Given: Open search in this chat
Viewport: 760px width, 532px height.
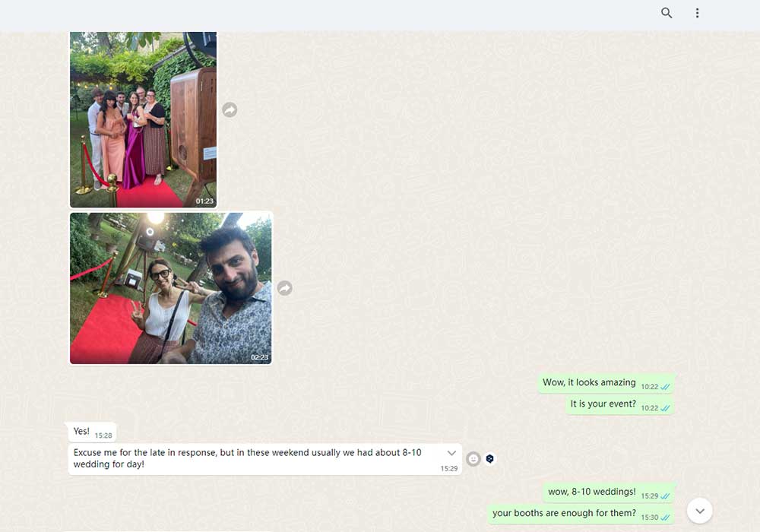Looking at the screenshot, I should 667,13.
